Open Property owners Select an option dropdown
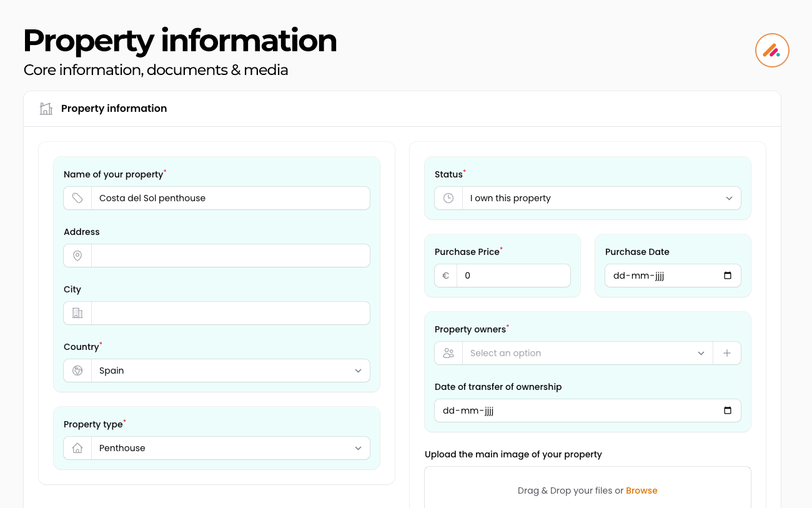 click(586, 353)
